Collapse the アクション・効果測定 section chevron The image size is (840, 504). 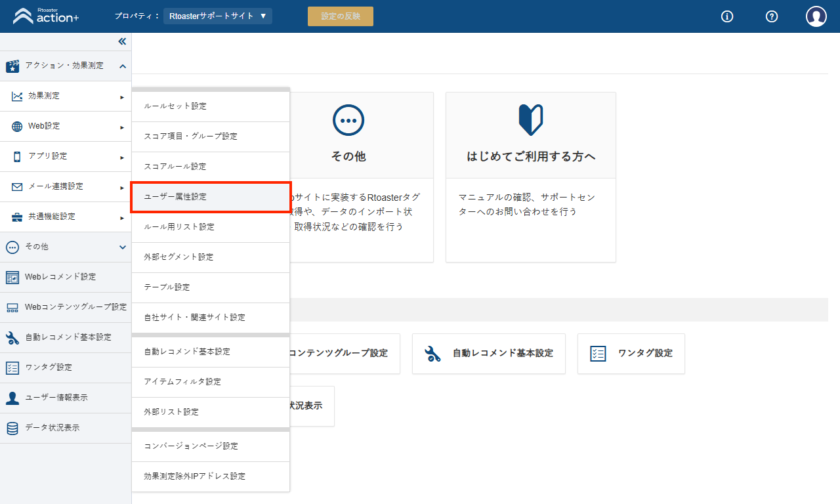123,66
